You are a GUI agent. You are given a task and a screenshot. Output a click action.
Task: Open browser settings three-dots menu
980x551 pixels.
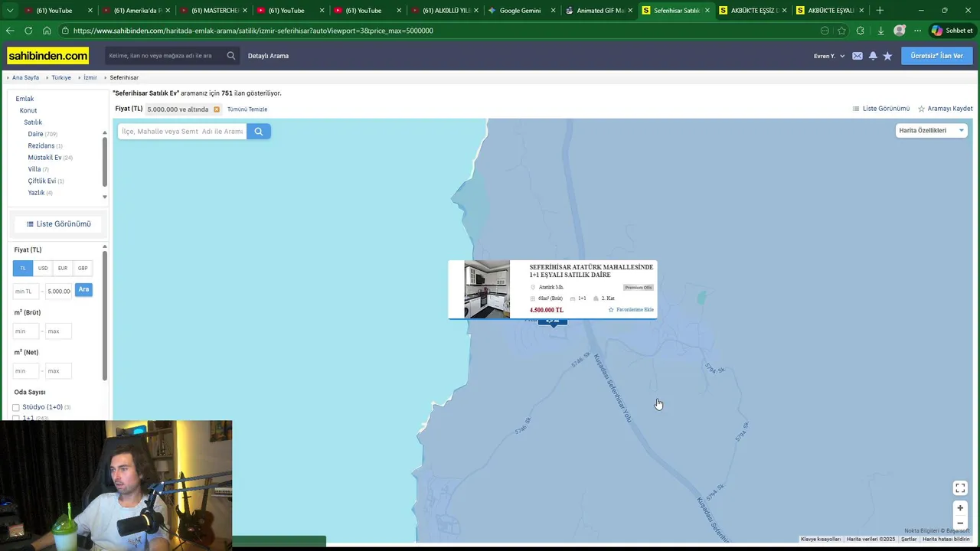pos(917,31)
